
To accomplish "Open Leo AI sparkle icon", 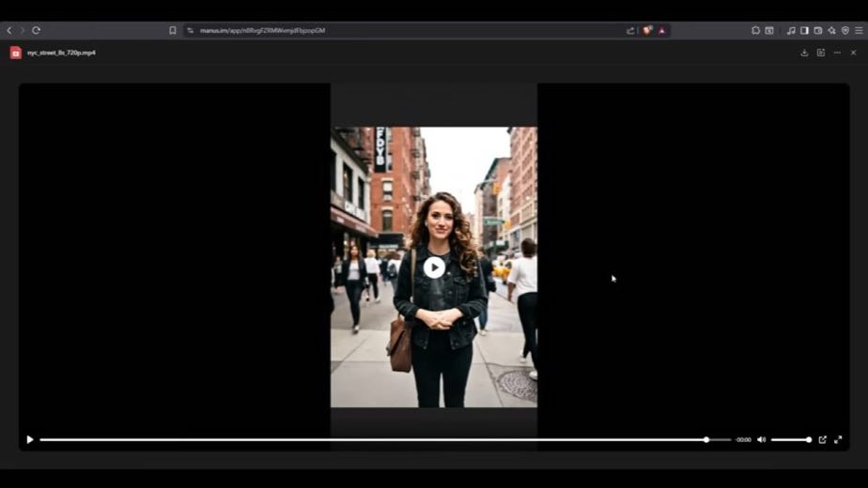I will point(831,30).
